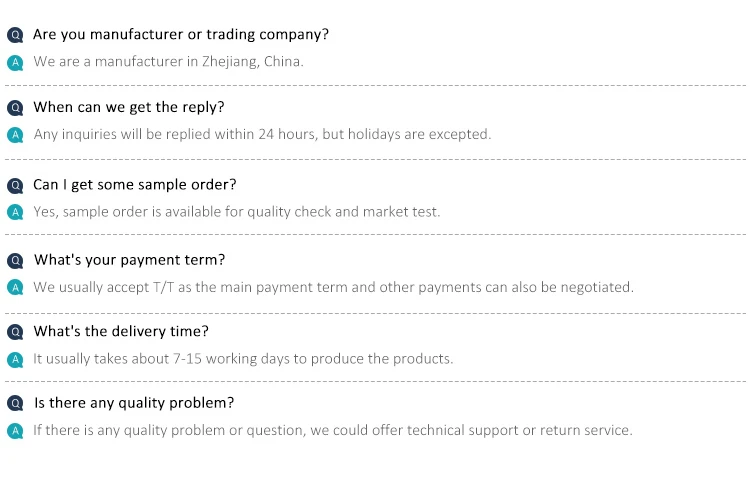Select question "When can we get the reply?"
750x477 pixels.
[129, 107]
